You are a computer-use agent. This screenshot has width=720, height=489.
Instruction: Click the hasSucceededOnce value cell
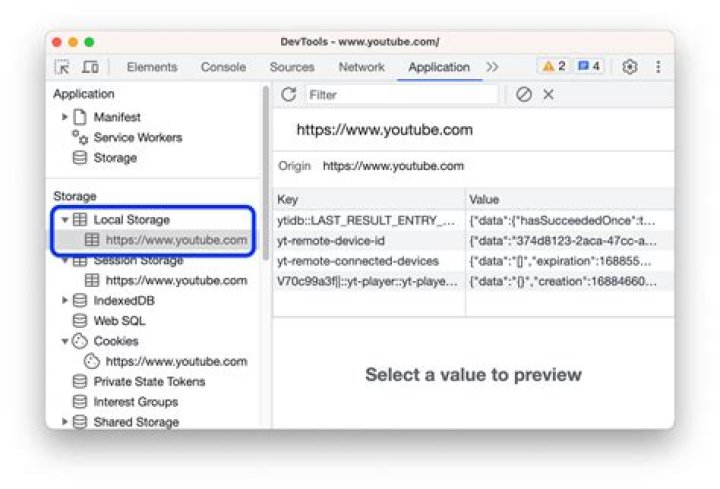tap(570, 220)
